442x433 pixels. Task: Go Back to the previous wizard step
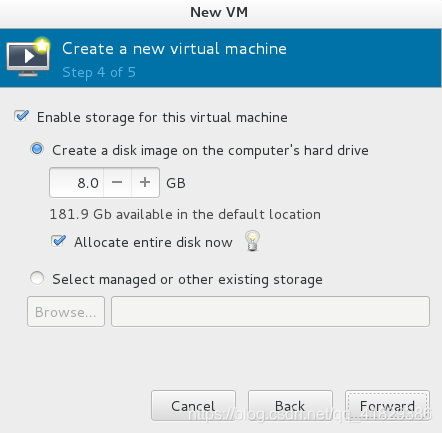click(290, 406)
